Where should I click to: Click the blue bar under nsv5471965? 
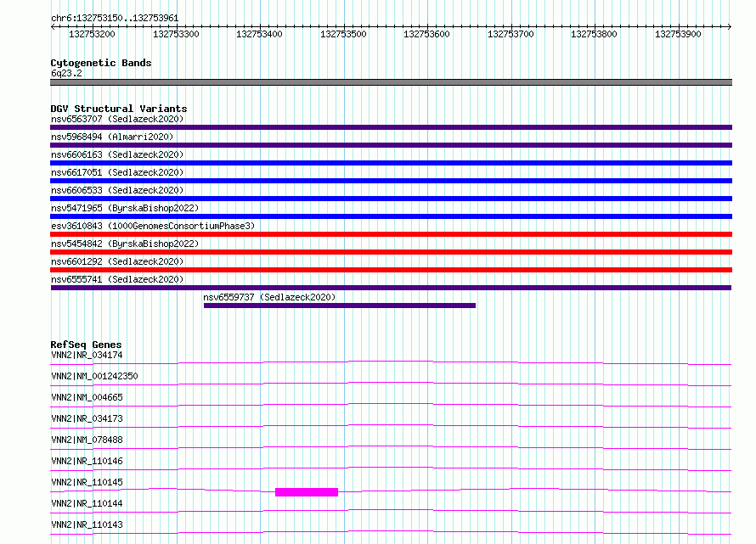[x=391, y=216]
